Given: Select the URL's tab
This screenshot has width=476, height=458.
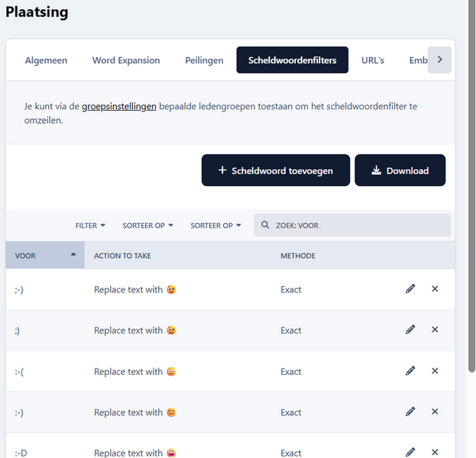Looking at the screenshot, I should (373, 60).
